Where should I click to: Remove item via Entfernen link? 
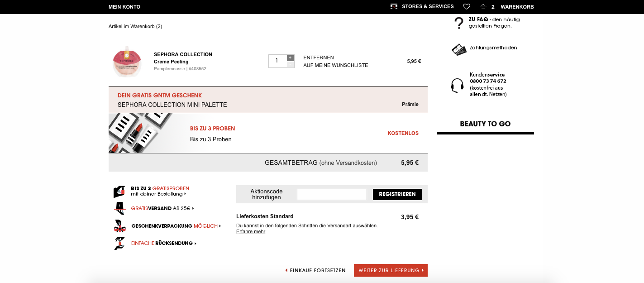pyautogui.click(x=319, y=58)
